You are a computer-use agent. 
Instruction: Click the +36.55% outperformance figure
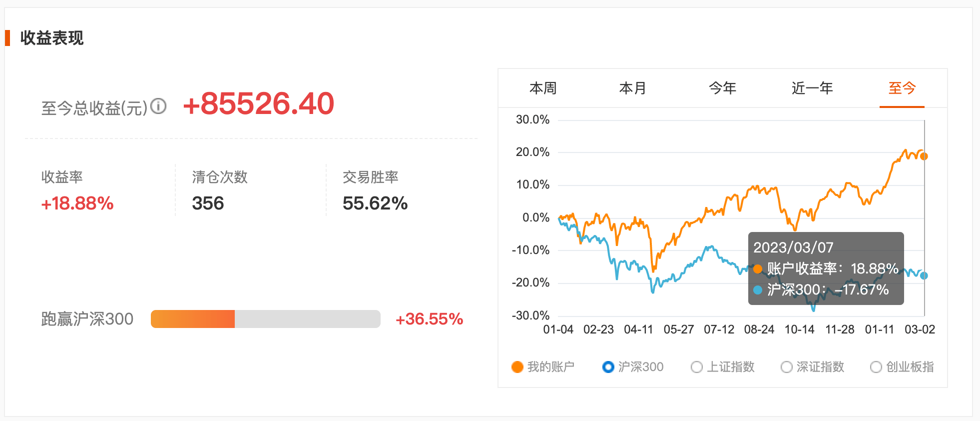[430, 319]
